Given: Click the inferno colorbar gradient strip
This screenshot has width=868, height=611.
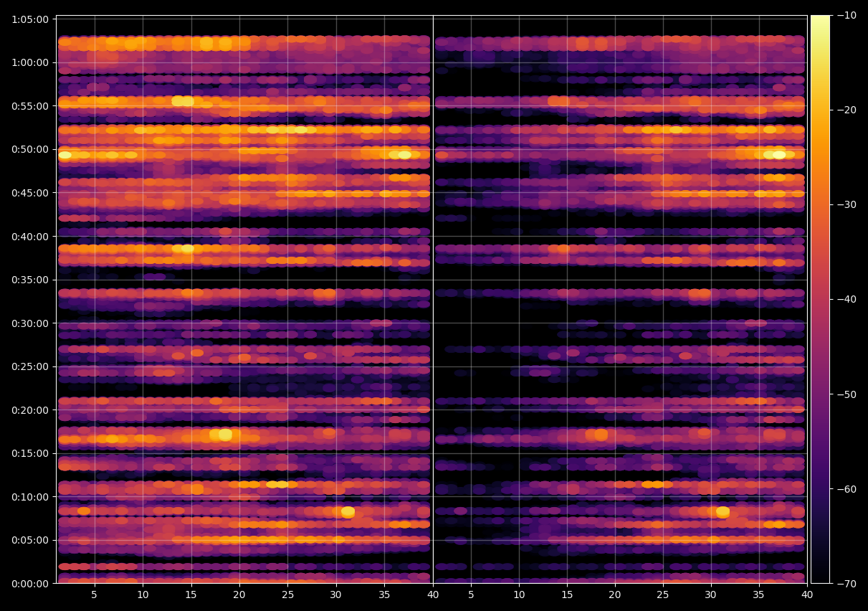Looking at the screenshot, I should click(x=820, y=299).
